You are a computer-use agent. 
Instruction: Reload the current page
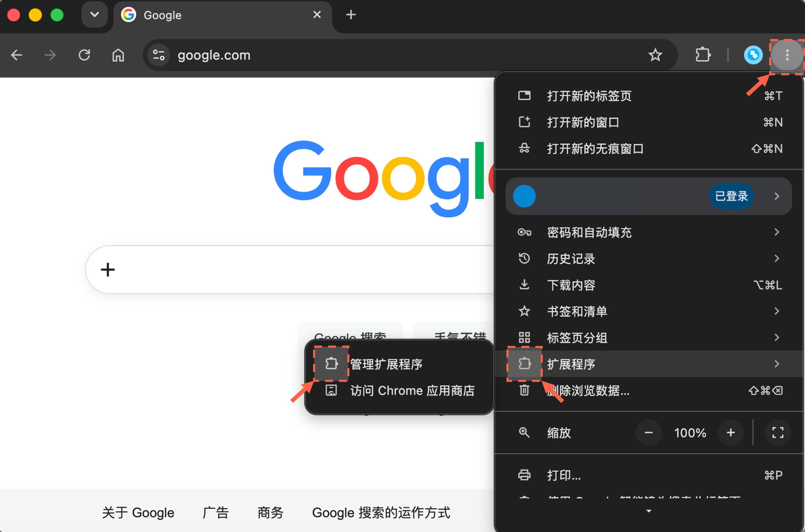84,55
